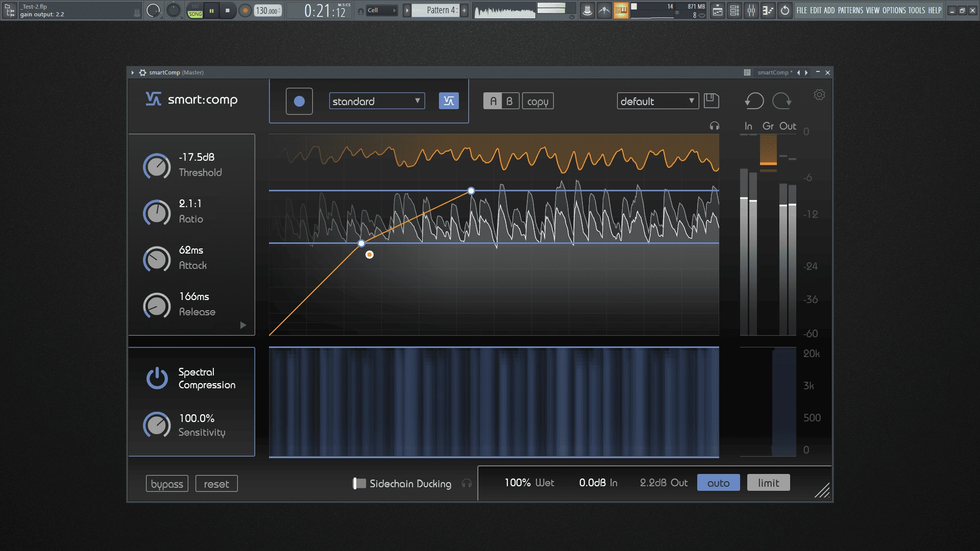Click the drag-resize corner grip of smart:comp

[822, 490]
